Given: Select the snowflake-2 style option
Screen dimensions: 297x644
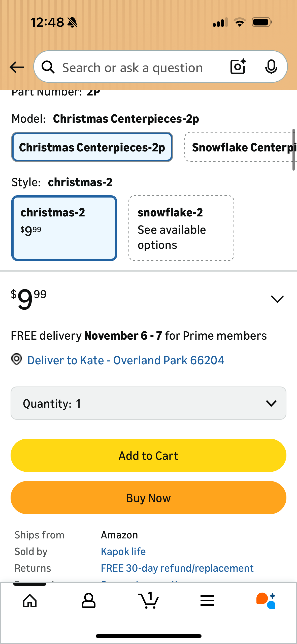Looking at the screenshot, I should (181, 228).
